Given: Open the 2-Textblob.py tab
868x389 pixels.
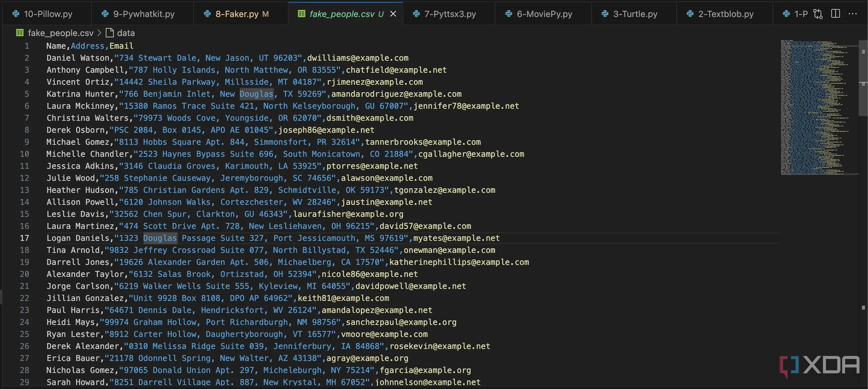Looking at the screenshot, I should 724,14.
